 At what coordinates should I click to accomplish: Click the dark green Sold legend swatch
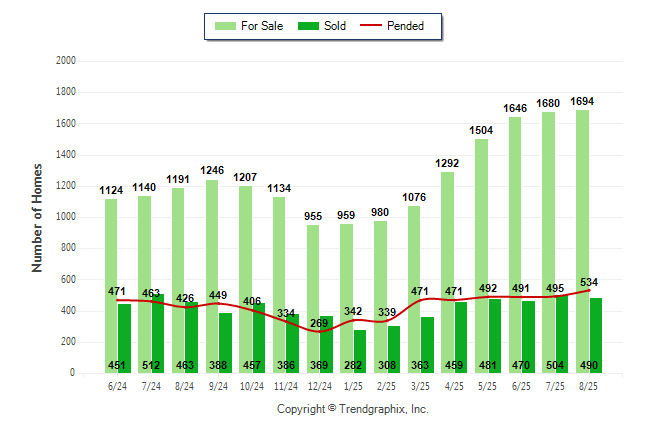(x=307, y=26)
